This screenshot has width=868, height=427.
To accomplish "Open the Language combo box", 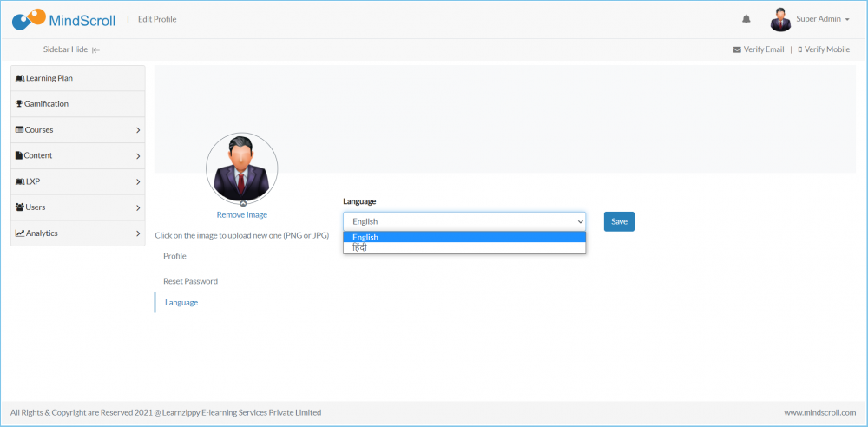I will tap(464, 221).
